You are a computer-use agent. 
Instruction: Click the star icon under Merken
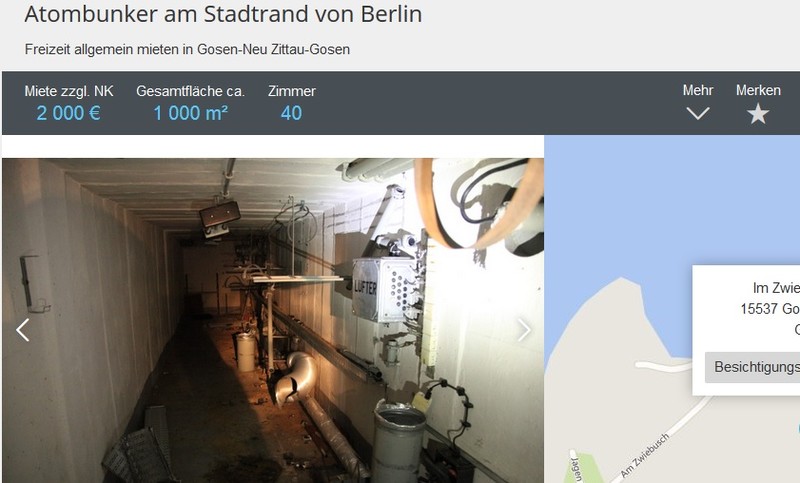758,113
